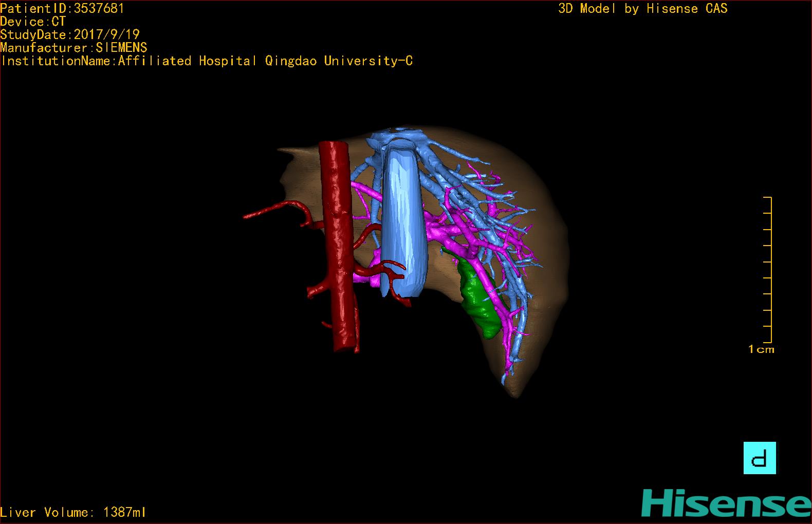Viewport: 812px width, 524px height.
Task: Click the cyan "d" orientation icon
Action: (x=760, y=458)
